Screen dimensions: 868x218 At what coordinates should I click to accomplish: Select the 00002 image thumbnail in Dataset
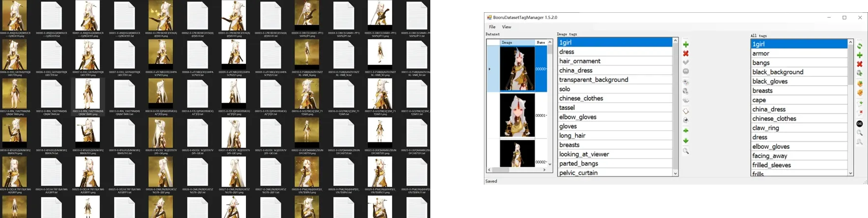(x=517, y=154)
